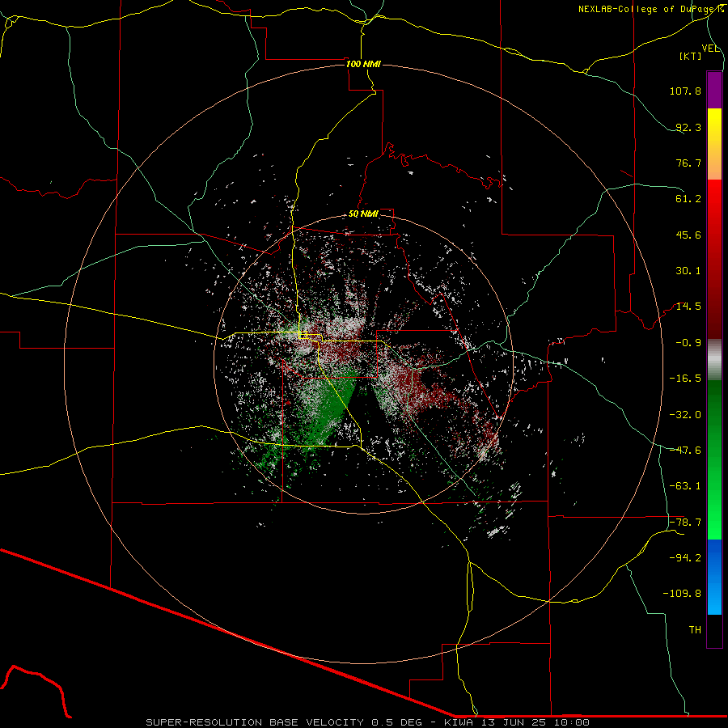The width and height of the screenshot is (728, 728).
Task: Click the -109.8 velocity scale value
Action: coord(682,594)
